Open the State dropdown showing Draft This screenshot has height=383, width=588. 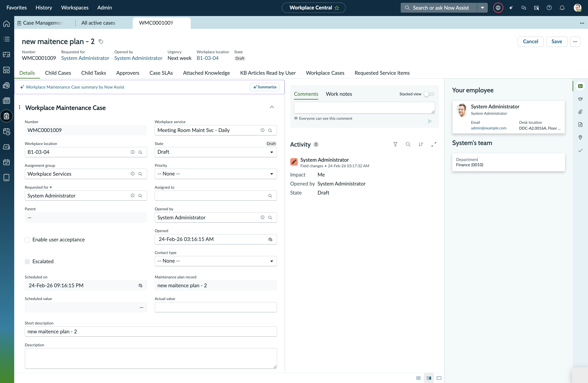coord(216,152)
